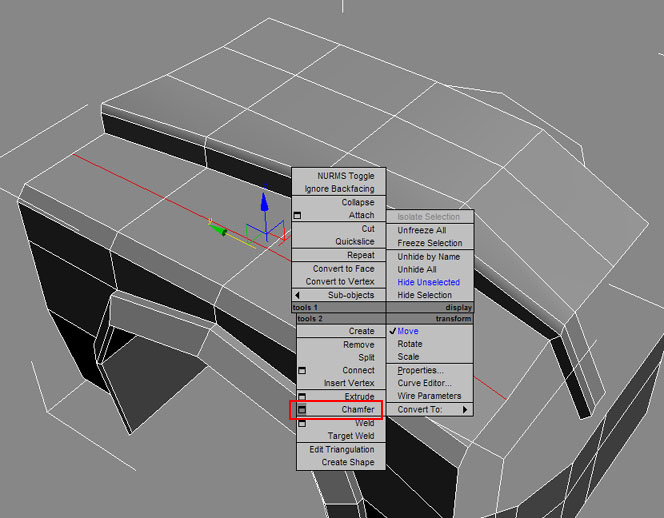The height and width of the screenshot is (518, 664).
Task: Open the Extrude settings box icon
Action: pyautogui.click(x=302, y=397)
